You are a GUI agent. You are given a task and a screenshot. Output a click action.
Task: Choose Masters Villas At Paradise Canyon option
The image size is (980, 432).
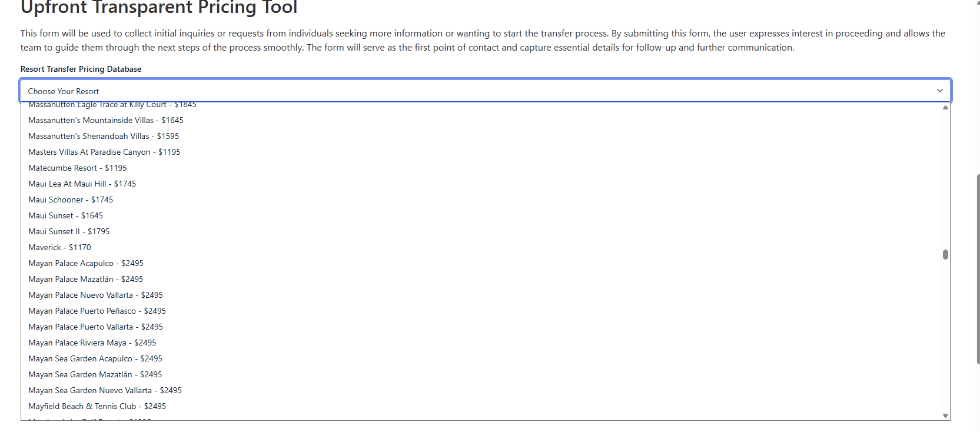pos(104,152)
